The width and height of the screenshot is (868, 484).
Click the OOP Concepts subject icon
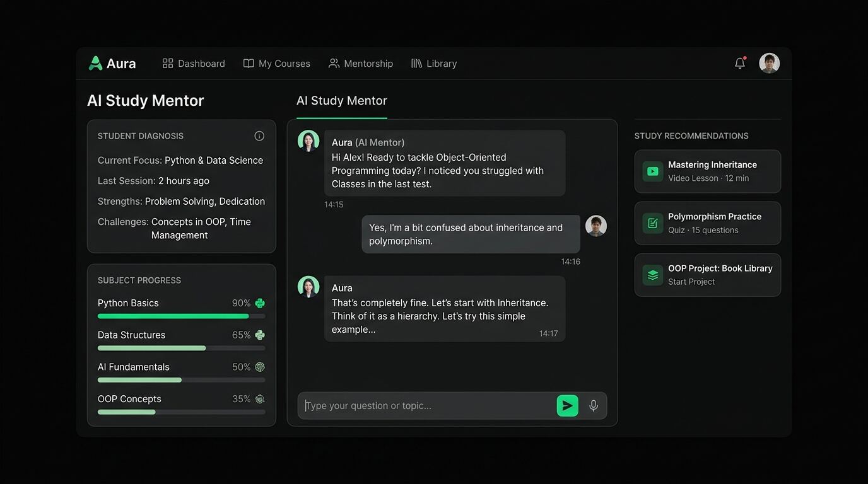coord(260,399)
